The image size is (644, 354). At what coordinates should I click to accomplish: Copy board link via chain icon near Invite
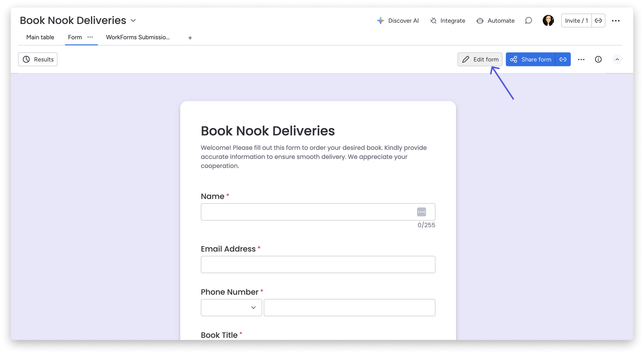(599, 21)
